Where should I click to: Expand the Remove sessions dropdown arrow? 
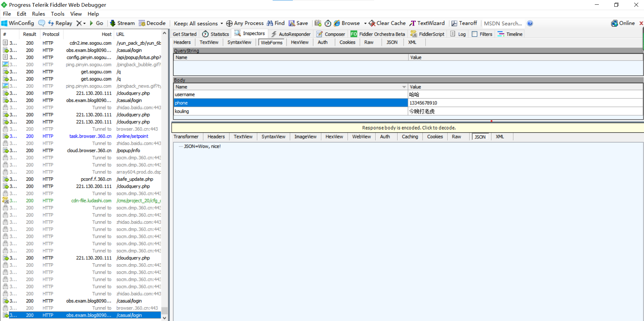[x=84, y=23]
